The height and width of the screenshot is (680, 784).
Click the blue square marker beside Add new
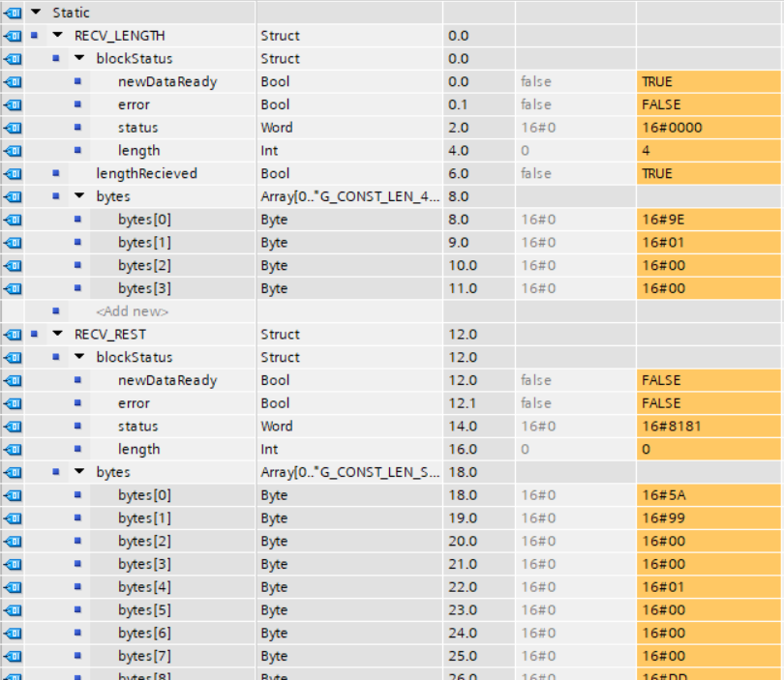point(56,310)
